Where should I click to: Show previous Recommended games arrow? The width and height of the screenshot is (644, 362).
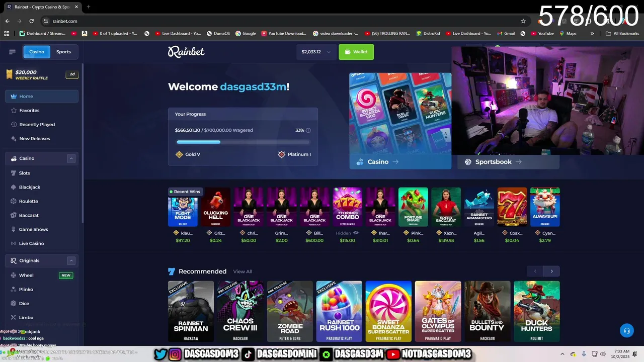click(535, 271)
